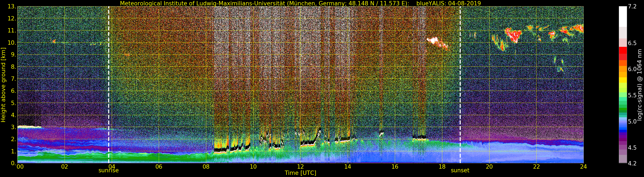Viewport: 644px width, 177px height.
Task: Click the colorbar value label 6.5
Action: click(632, 43)
